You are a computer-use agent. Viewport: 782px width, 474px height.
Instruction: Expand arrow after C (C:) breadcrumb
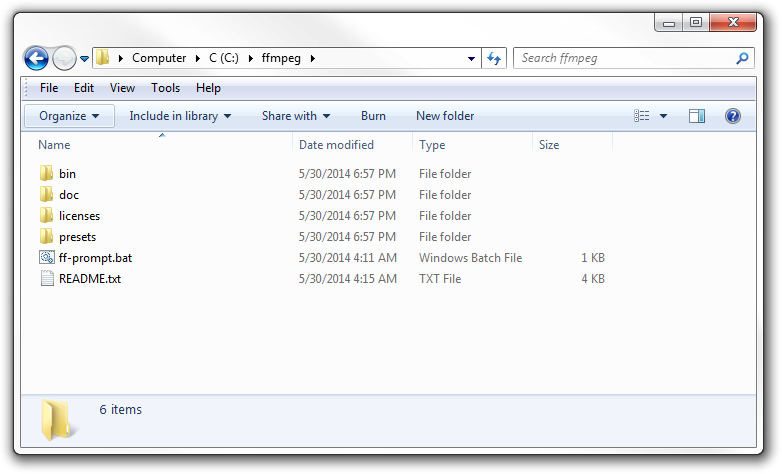pyautogui.click(x=251, y=58)
